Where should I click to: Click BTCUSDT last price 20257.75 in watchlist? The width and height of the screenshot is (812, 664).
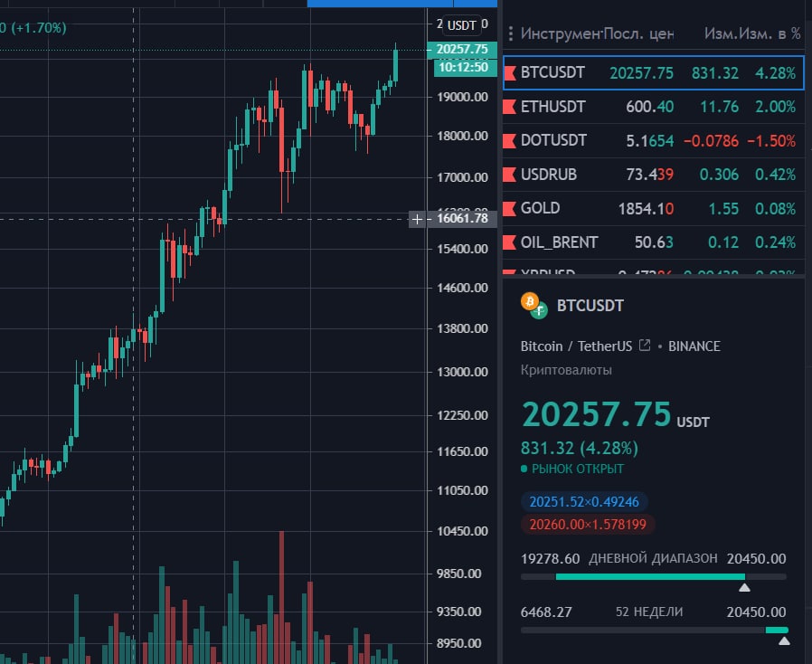[x=641, y=73]
